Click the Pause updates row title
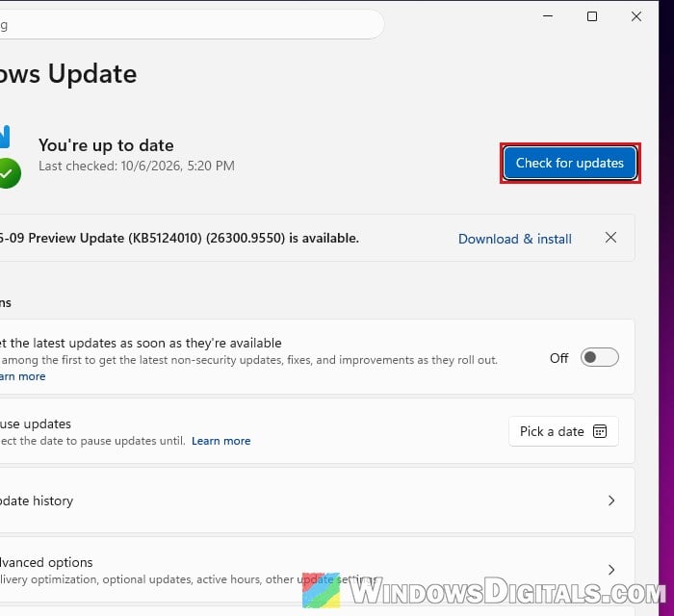The height and width of the screenshot is (616, 674). [36, 424]
